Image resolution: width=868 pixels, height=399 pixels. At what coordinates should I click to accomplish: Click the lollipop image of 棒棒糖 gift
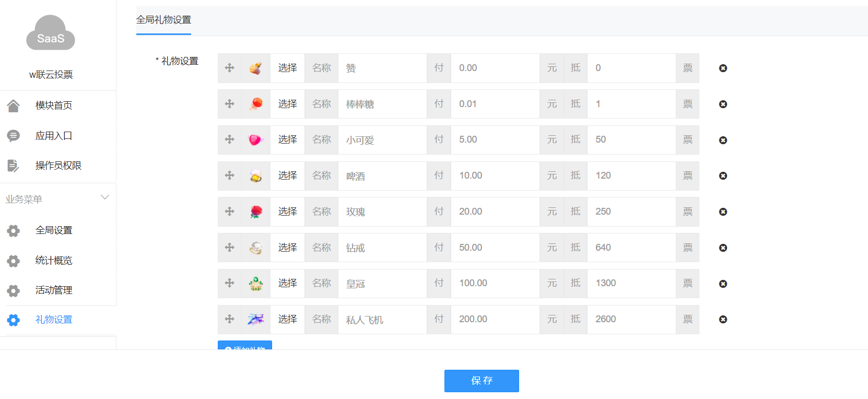tap(256, 104)
